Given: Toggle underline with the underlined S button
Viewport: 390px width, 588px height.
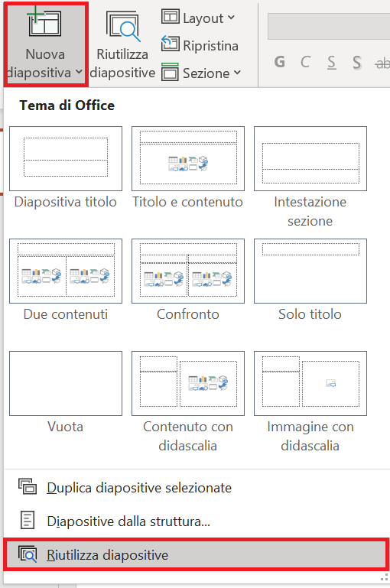Looking at the screenshot, I should 331,62.
